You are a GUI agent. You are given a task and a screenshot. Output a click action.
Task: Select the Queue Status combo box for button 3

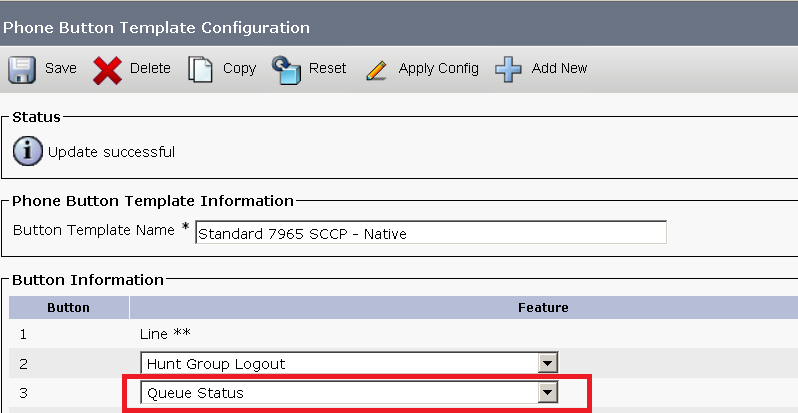pyautogui.click(x=349, y=393)
